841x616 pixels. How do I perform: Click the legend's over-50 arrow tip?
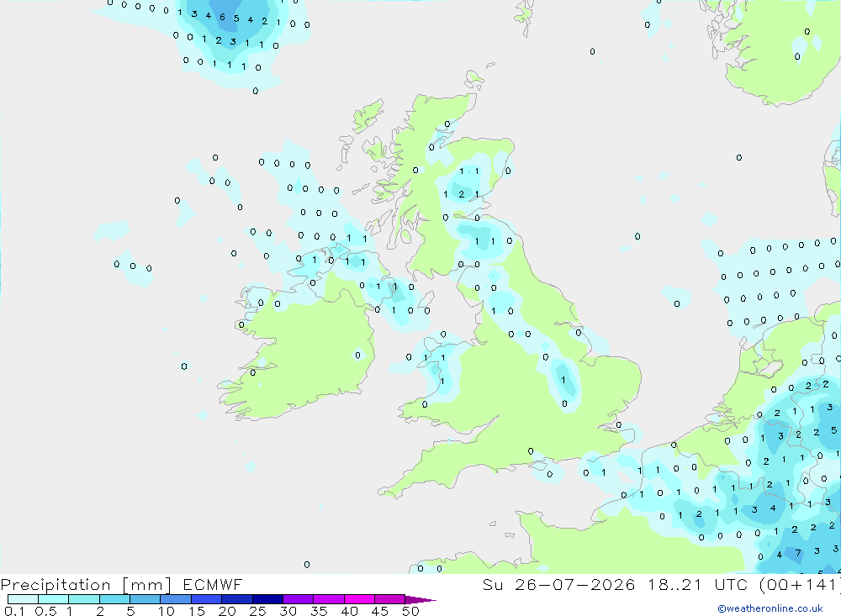421,600
